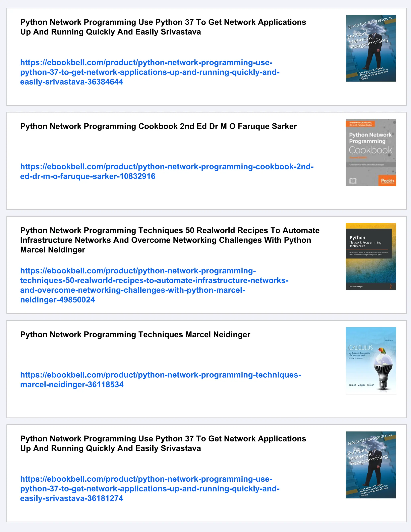411x532 pixels.
Task: Click the title beginning 'Python Network Programming Techniques 50 Realworld Recipes'
Action: [170, 240]
